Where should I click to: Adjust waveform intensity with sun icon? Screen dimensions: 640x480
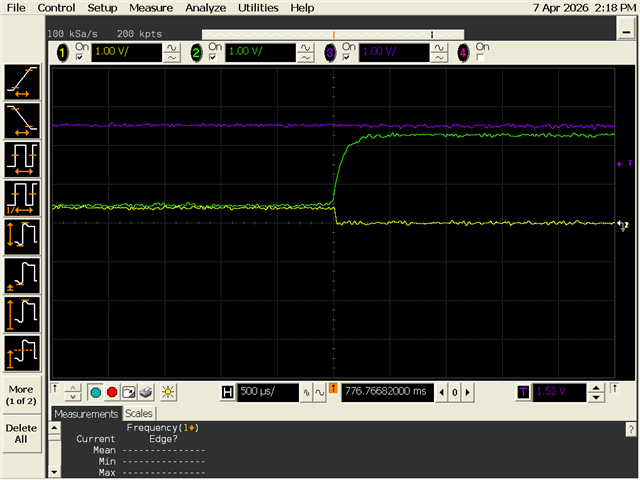(x=168, y=392)
